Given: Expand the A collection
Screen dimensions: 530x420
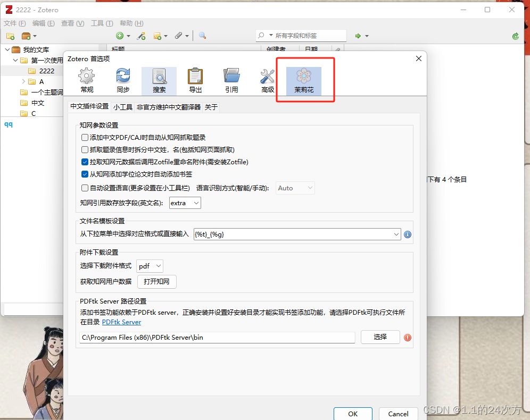Looking at the screenshot, I should [23, 81].
